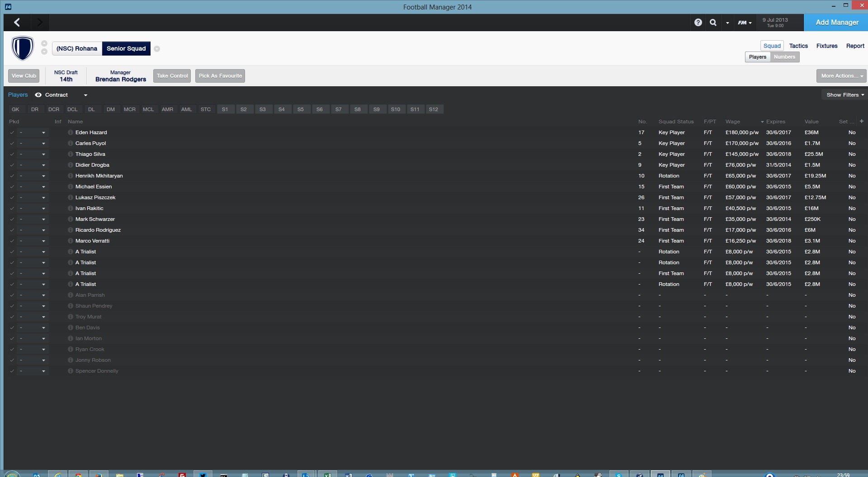Open info icon for Ivan Rakitic
The image size is (868, 477).
click(x=71, y=208)
